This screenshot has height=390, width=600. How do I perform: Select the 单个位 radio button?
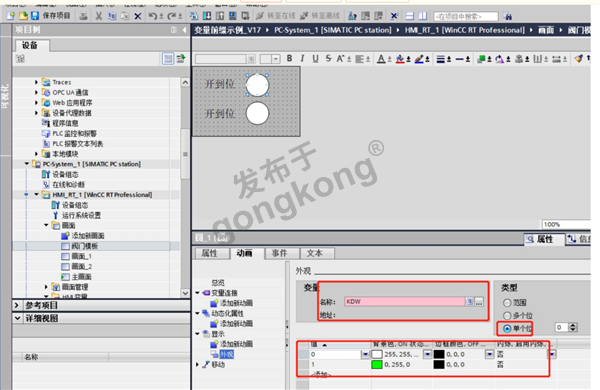coord(507,328)
